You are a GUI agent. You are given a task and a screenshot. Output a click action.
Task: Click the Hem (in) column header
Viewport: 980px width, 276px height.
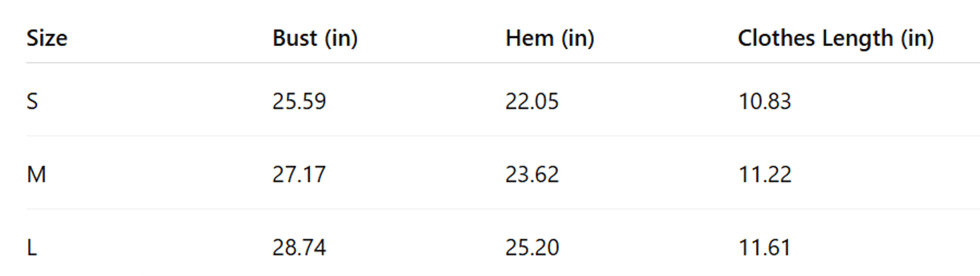tap(550, 39)
